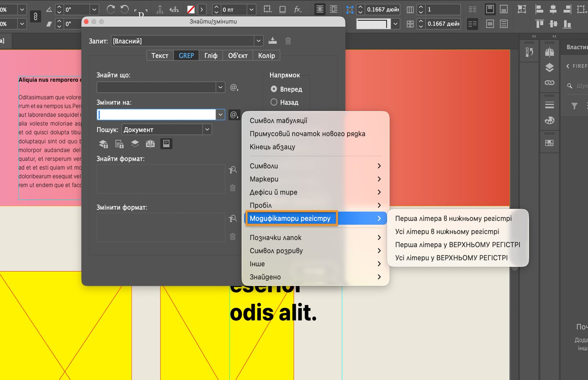The image size is (588, 380).
Task: Open the Layers panel icon in the dock
Action: (x=549, y=67)
